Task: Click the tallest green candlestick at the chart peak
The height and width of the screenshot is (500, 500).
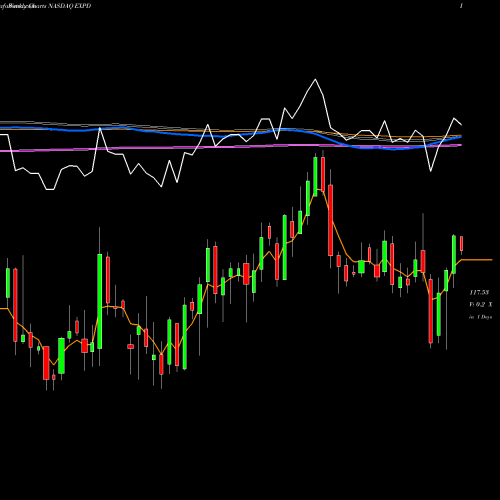Action: pyautogui.click(x=315, y=176)
